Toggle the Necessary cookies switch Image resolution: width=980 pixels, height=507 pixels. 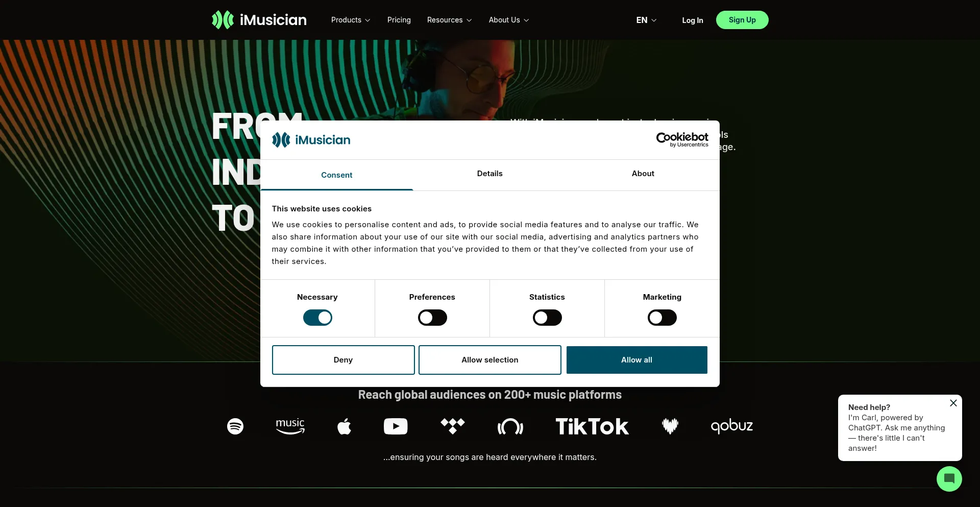(317, 318)
